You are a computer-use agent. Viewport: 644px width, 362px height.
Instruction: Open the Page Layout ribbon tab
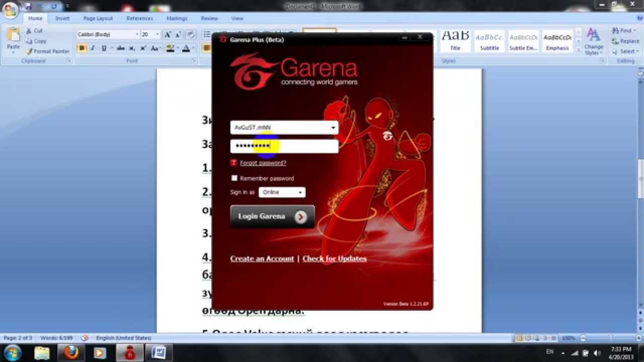tap(98, 18)
